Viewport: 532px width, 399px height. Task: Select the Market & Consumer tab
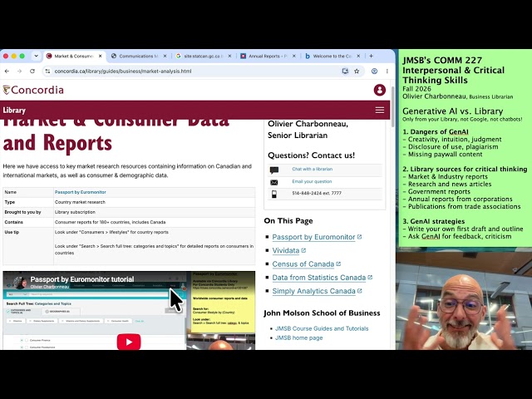[74, 56]
